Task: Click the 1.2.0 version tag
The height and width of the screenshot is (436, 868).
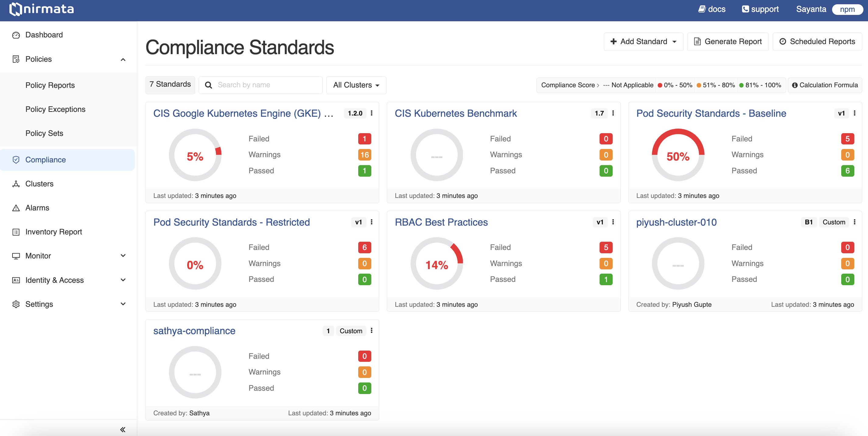Action: tap(355, 113)
